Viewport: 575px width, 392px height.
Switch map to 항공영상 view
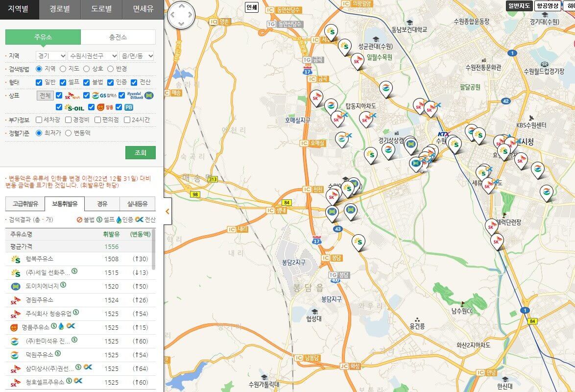tap(548, 5)
